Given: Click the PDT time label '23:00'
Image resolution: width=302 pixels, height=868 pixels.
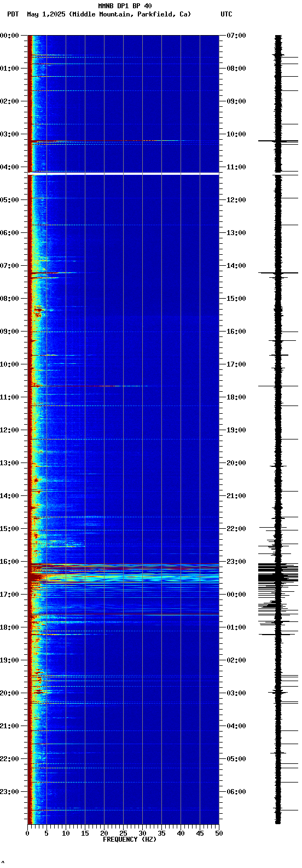Looking at the screenshot, I should tap(9, 792).
